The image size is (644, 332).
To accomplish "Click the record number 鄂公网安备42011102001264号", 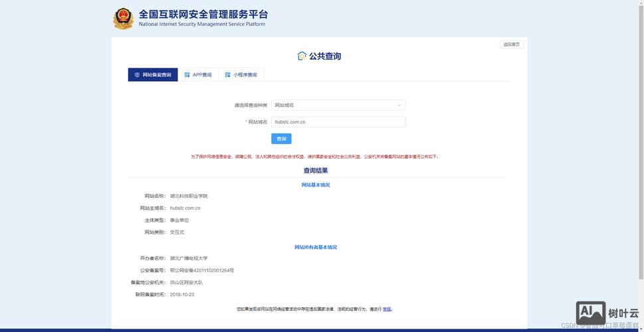I will click(202, 270).
